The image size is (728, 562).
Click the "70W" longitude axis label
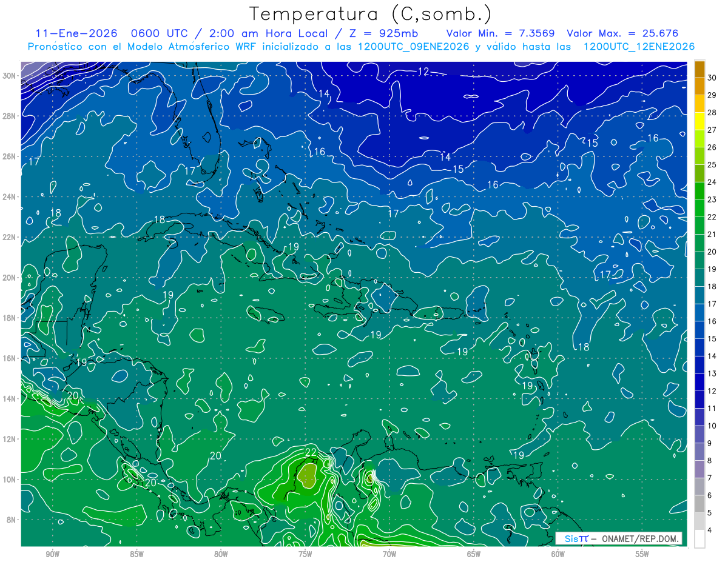pyautogui.click(x=389, y=554)
